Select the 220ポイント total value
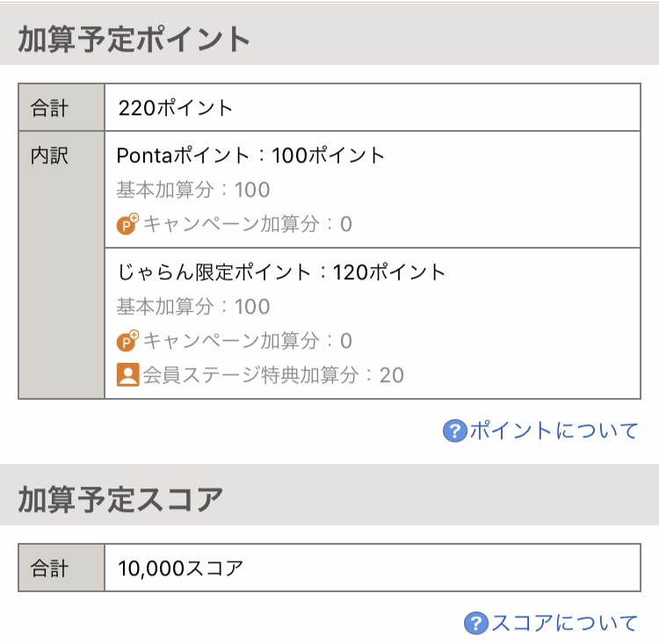The width and height of the screenshot is (659, 644). coord(175,107)
